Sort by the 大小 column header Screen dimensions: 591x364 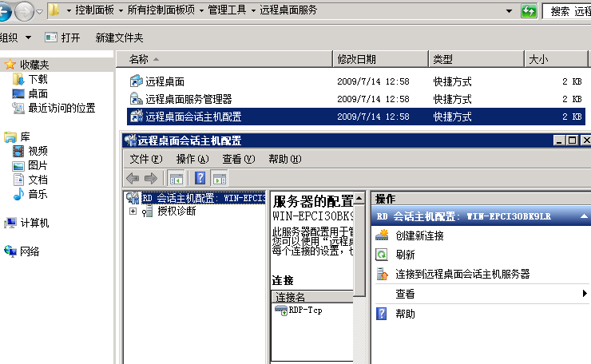point(556,59)
